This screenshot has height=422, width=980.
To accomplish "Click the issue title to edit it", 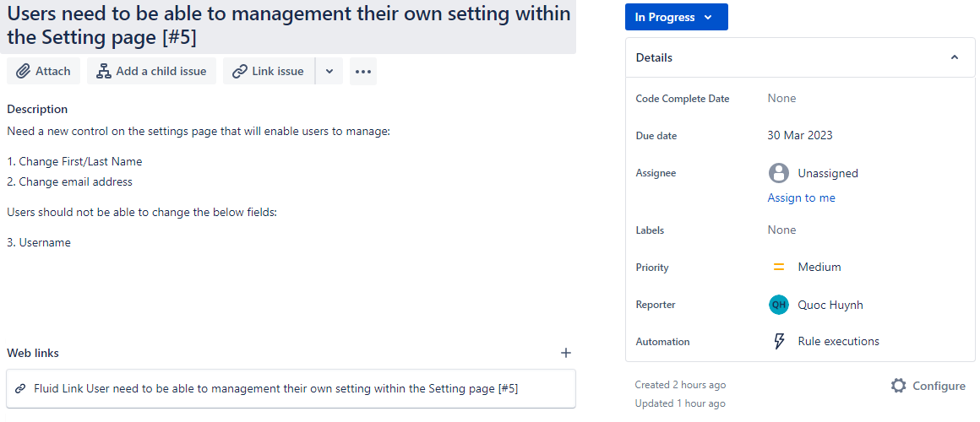I will (x=288, y=25).
